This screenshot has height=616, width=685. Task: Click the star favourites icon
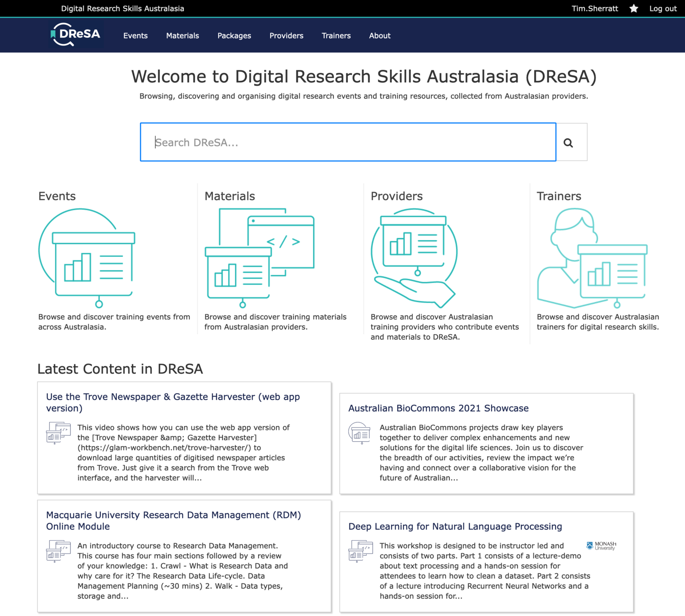(x=633, y=9)
